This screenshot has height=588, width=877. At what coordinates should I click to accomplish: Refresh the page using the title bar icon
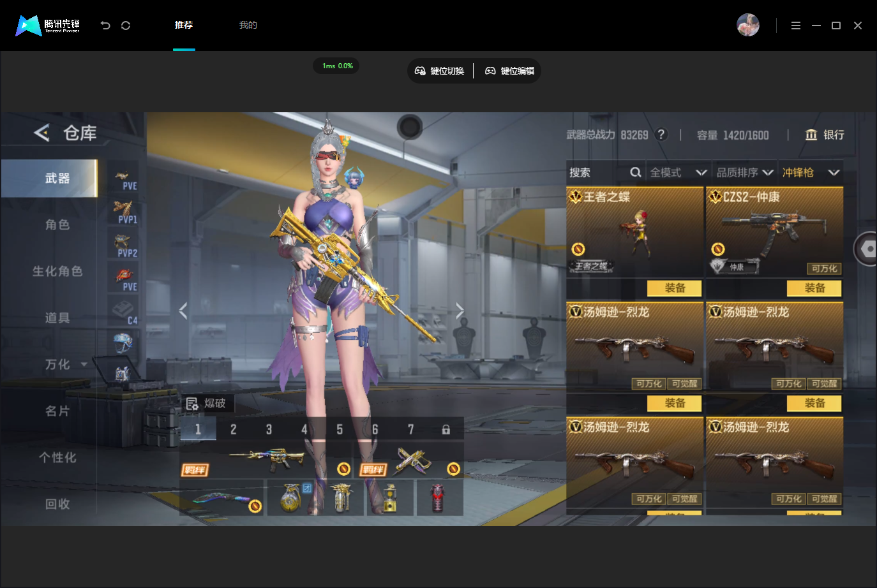click(126, 26)
